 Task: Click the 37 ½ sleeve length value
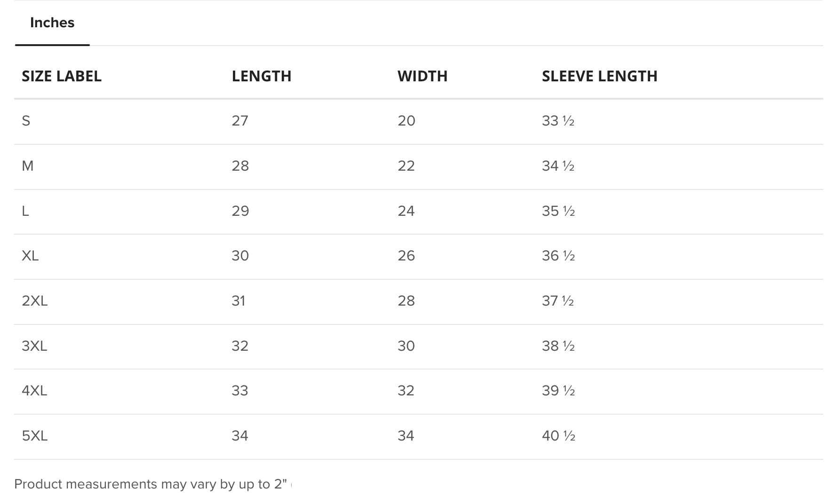tap(558, 301)
